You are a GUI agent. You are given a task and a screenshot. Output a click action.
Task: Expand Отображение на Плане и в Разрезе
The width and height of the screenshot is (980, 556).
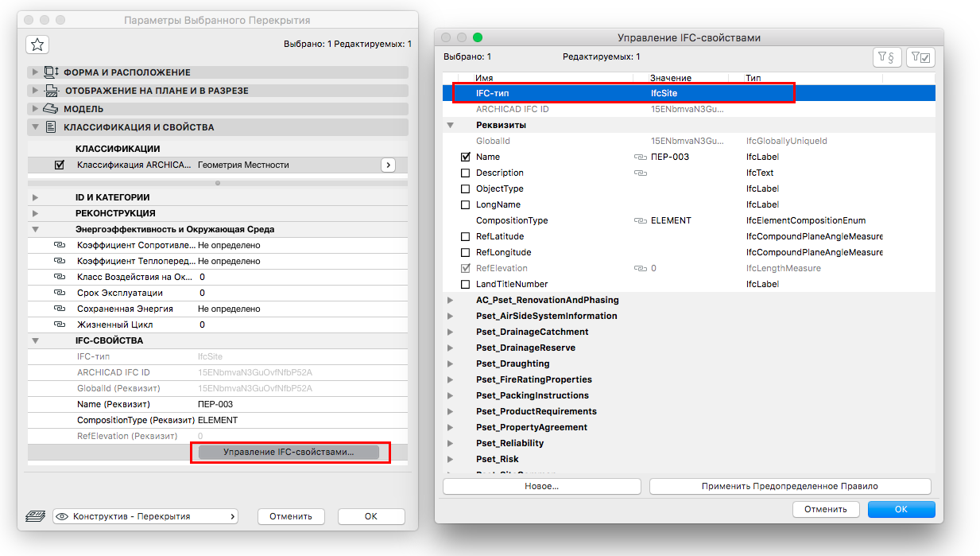(x=35, y=91)
